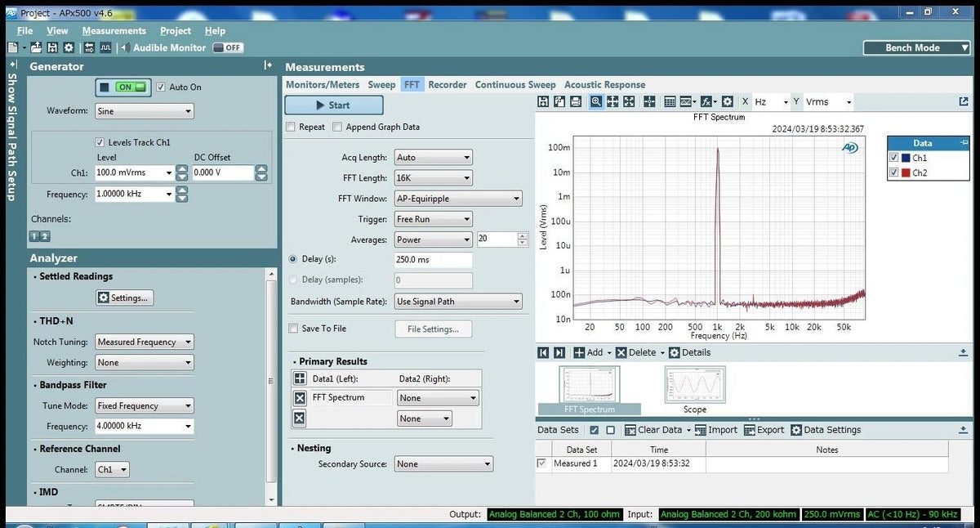The height and width of the screenshot is (528, 980).
Task: Open the Measurements menu
Action: tap(114, 30)
